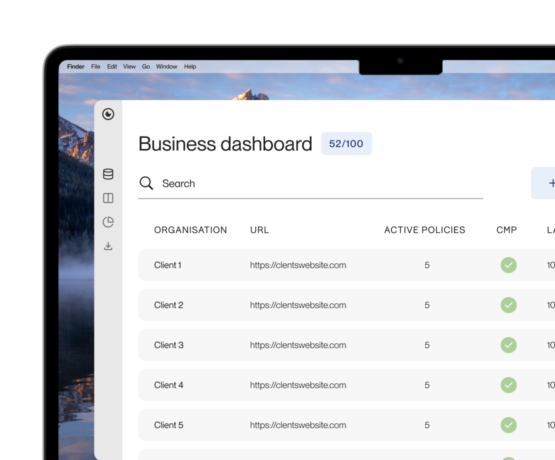555x460 pixels.
Task: Click the plus button beside search
Action: click(544, 183)
